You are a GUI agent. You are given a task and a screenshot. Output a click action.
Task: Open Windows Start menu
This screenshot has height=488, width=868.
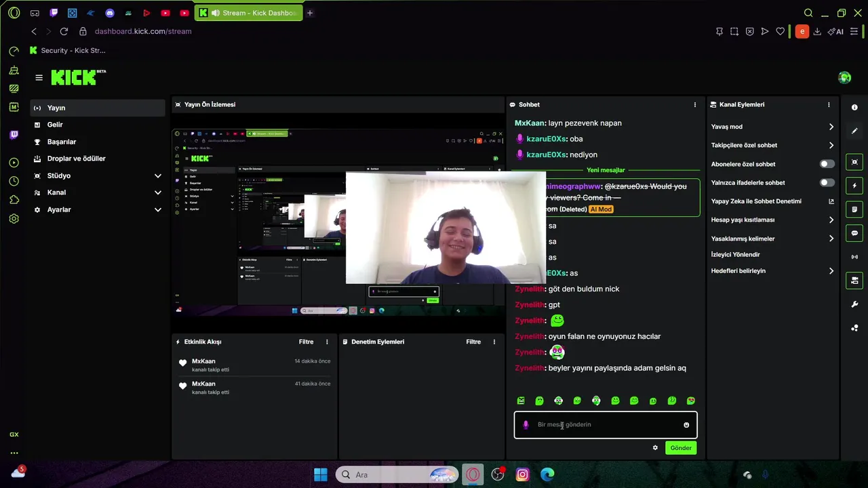321,474
